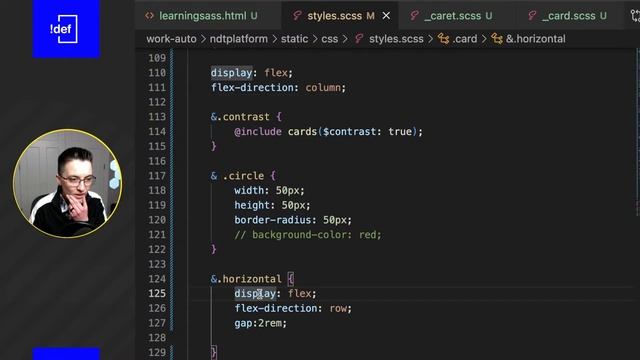Click 'flex-direction: column;' text
This screenshot has width=640, height=360.
278,87
